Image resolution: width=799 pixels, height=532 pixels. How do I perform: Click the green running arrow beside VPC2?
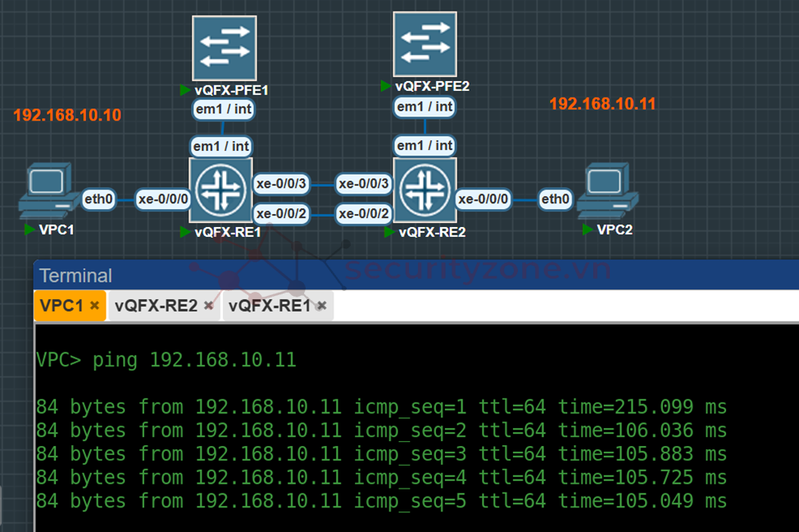point(588,230)
